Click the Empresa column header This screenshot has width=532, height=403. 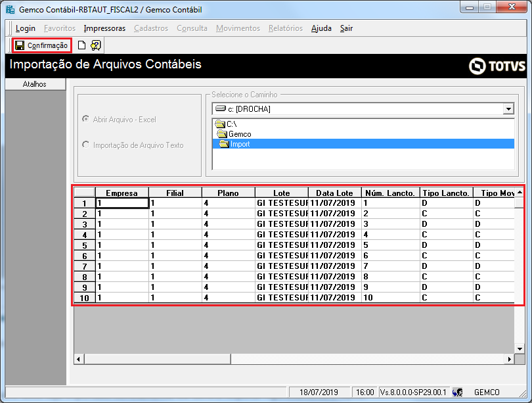[122, 193]
